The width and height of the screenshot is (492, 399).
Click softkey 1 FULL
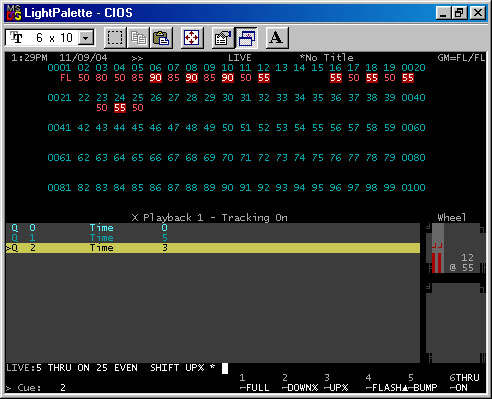pyautogui.click(x=255, y=383)
